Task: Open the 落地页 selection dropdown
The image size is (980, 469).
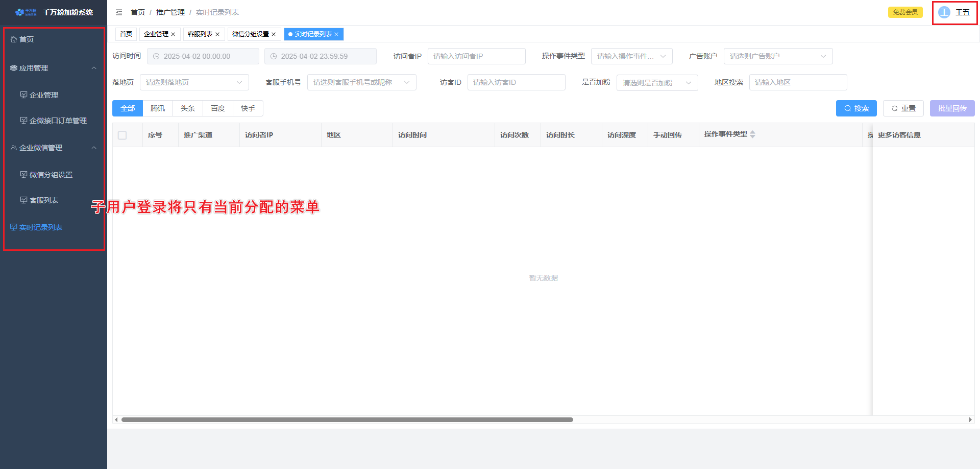Action: coord(194,82)
